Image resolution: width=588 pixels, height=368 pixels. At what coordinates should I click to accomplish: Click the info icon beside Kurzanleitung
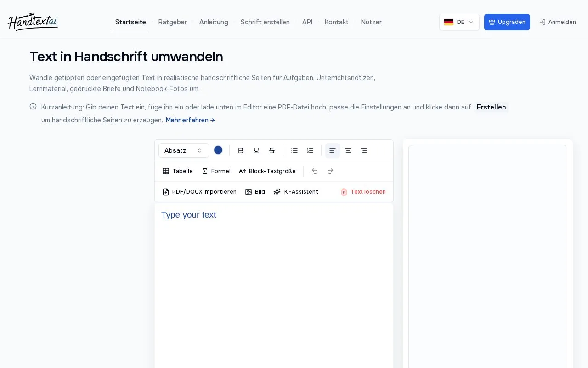point(33,106)
